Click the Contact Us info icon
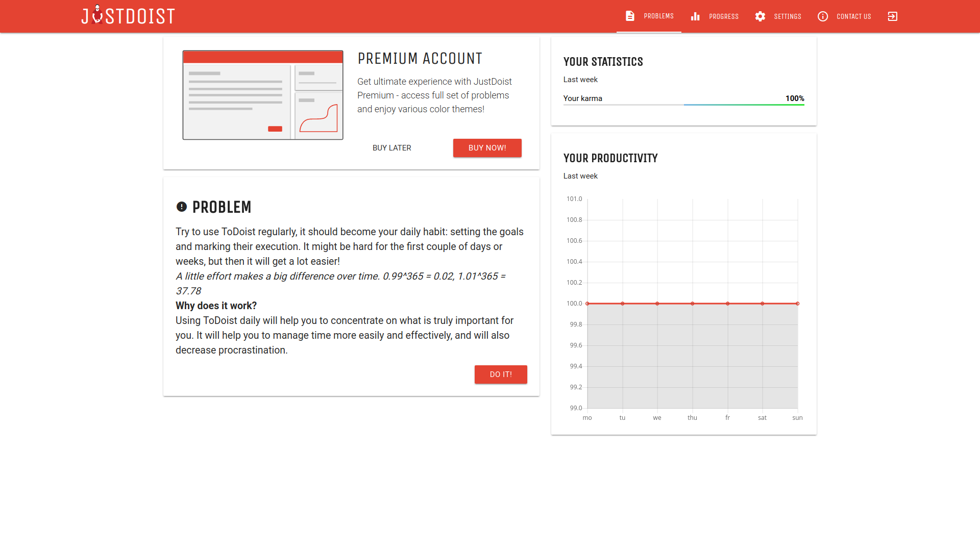 pos(823,16)
